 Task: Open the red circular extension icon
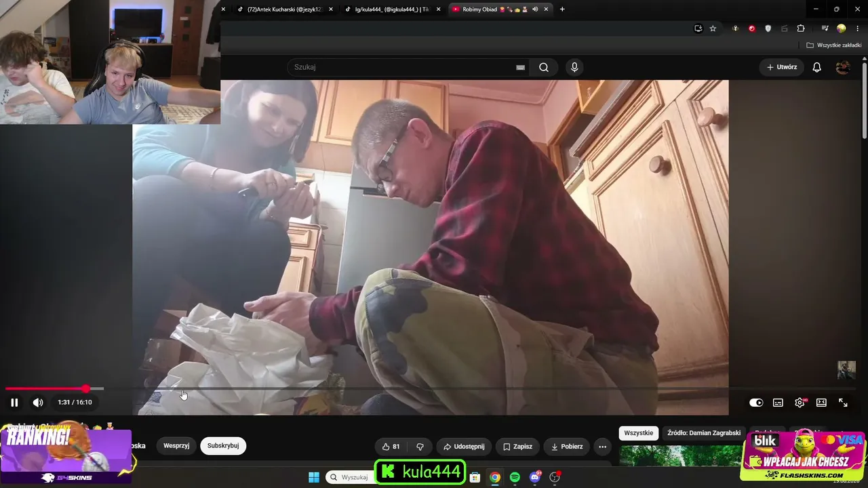point(752,28)
